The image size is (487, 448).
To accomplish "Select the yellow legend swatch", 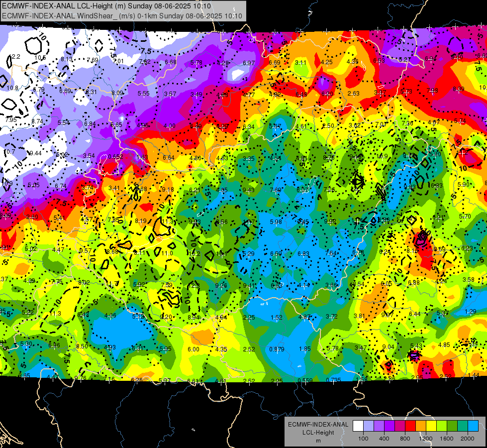I will pos(431,426).
